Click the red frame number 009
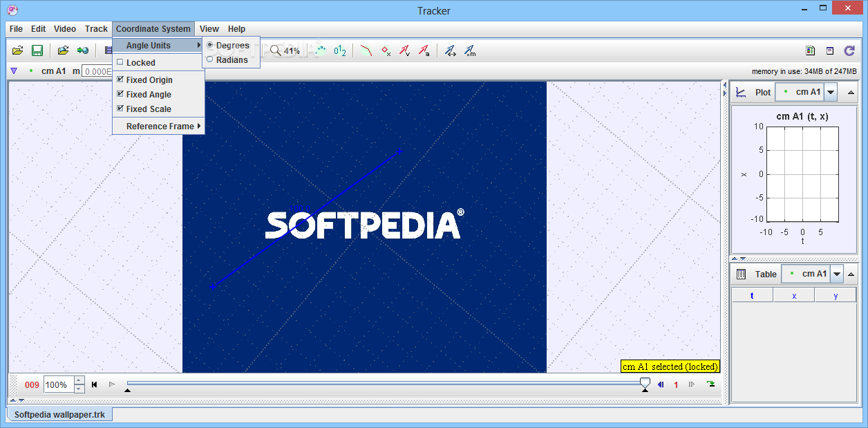This screenshot has width=868, height=428. click(32, 385)
